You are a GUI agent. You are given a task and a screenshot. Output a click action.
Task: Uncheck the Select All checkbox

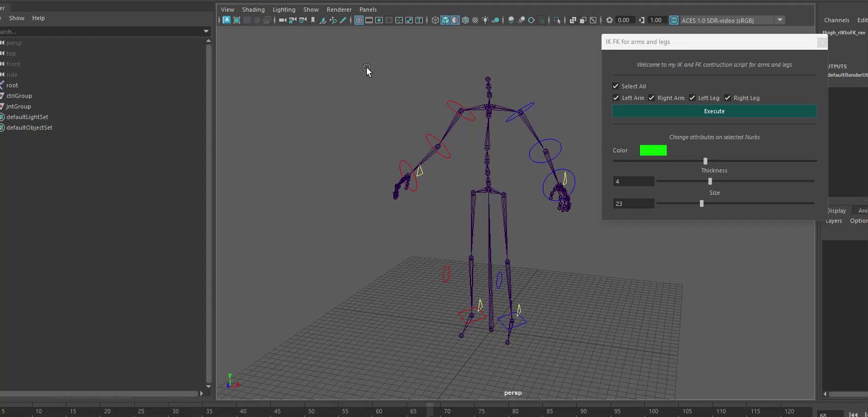point(616,86)
